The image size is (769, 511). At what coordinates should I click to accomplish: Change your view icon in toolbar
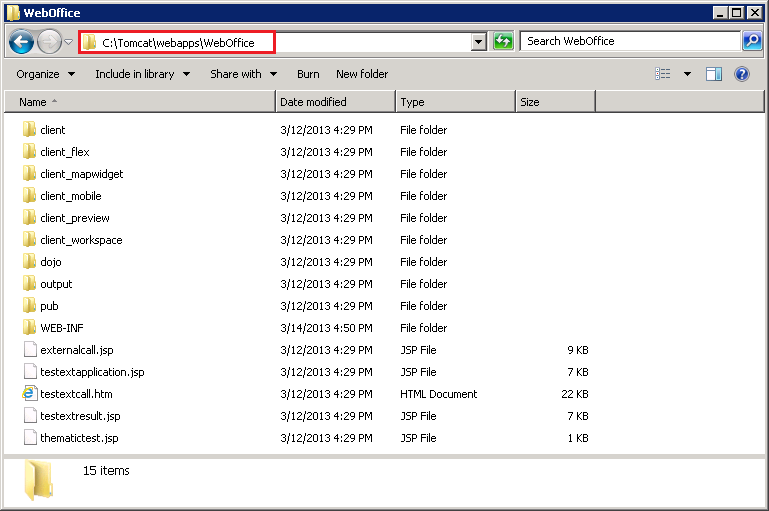[x=663, y=74]
